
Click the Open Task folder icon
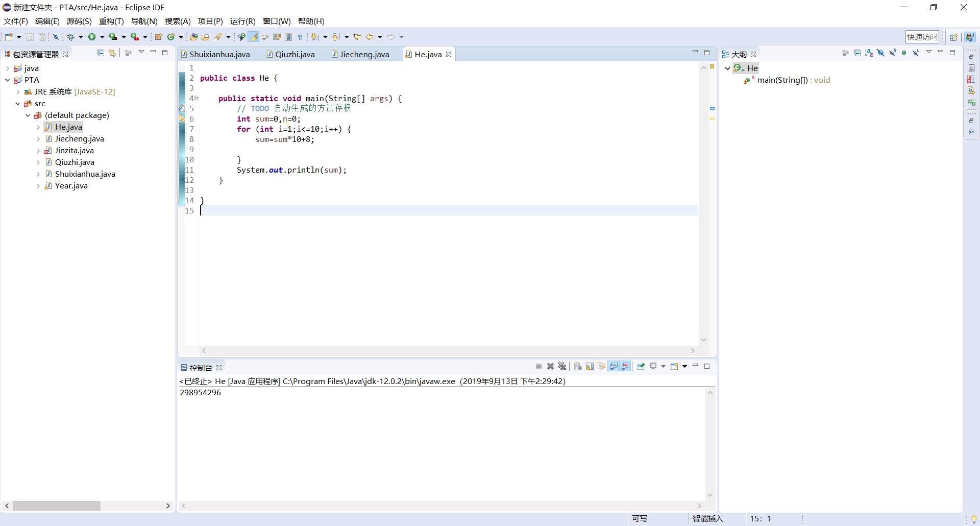click(206, 37)
